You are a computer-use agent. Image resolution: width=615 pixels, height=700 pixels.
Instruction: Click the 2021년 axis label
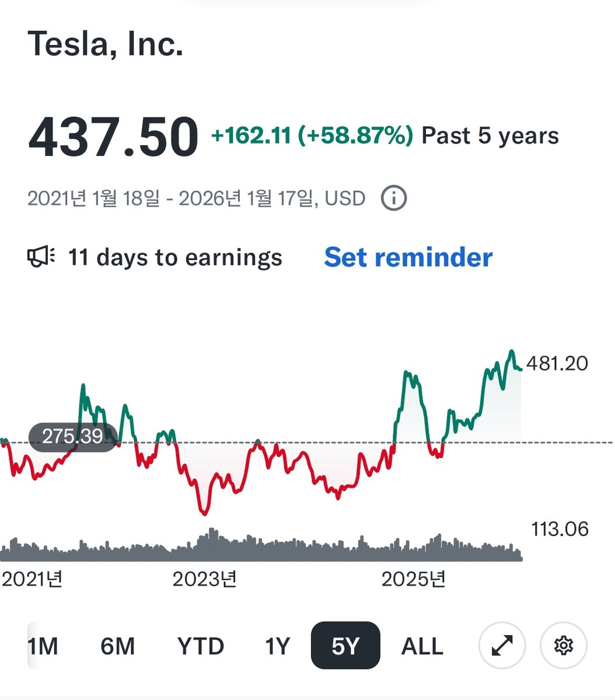click(32, 579)
